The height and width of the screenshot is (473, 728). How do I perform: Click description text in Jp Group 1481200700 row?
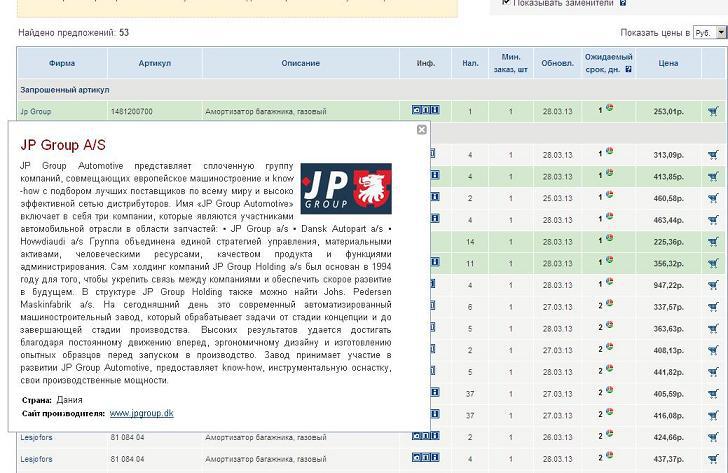(x=266, y=111)
